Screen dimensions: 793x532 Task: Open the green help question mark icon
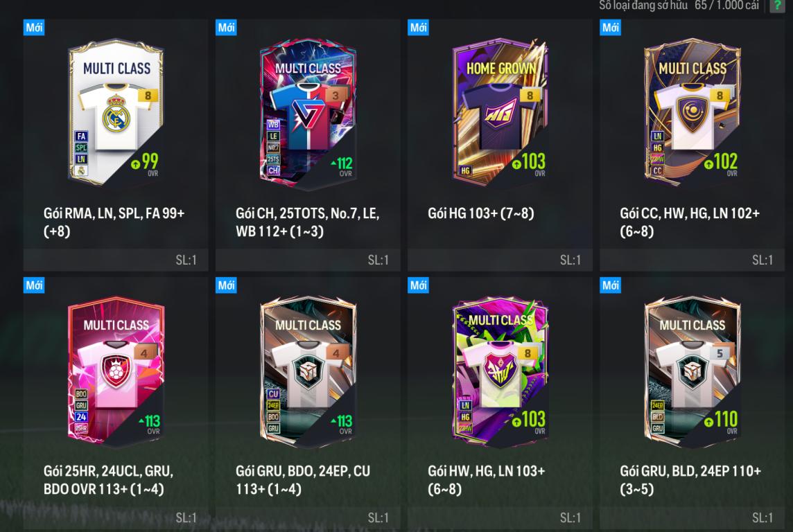[777, 6]
